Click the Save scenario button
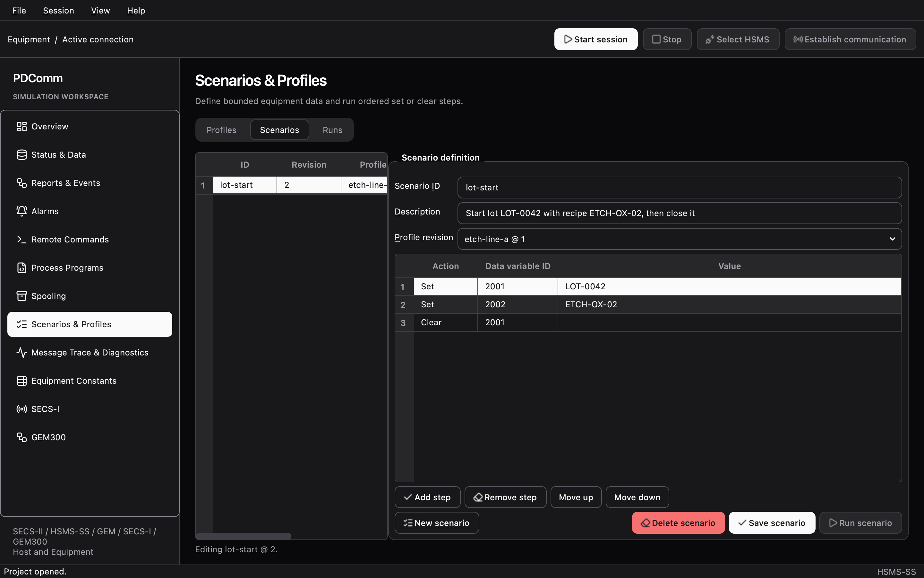 [x=772, y=522]
